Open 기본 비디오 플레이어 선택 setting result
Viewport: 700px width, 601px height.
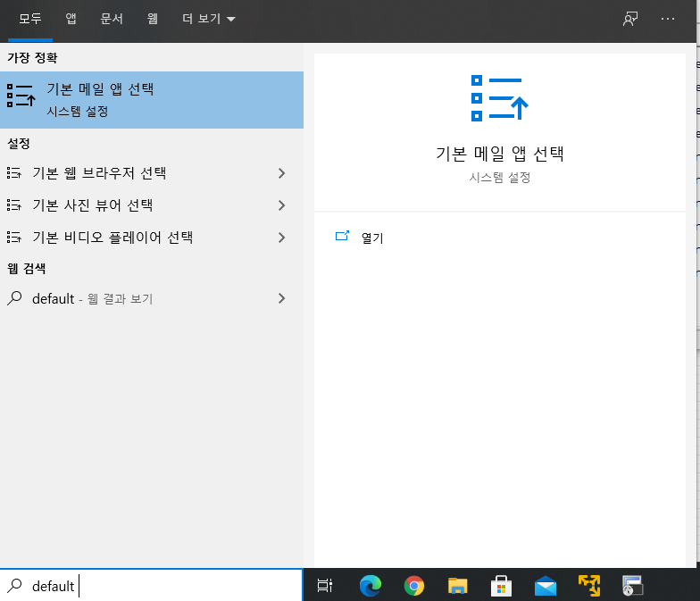(x=152, y=238)
